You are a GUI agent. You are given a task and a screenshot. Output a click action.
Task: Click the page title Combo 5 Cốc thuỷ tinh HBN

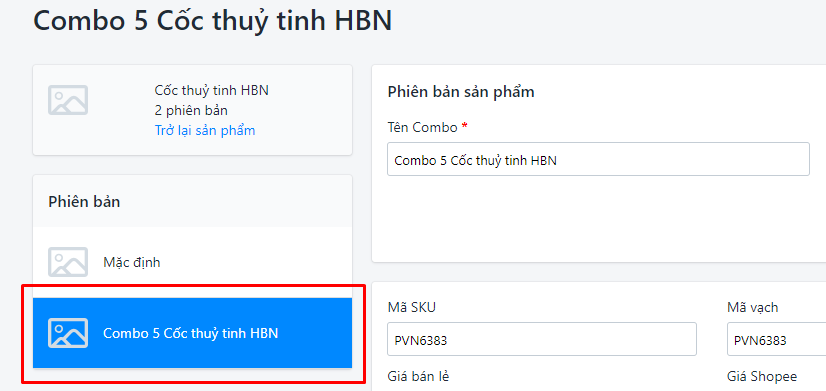(x=212, y=21)
